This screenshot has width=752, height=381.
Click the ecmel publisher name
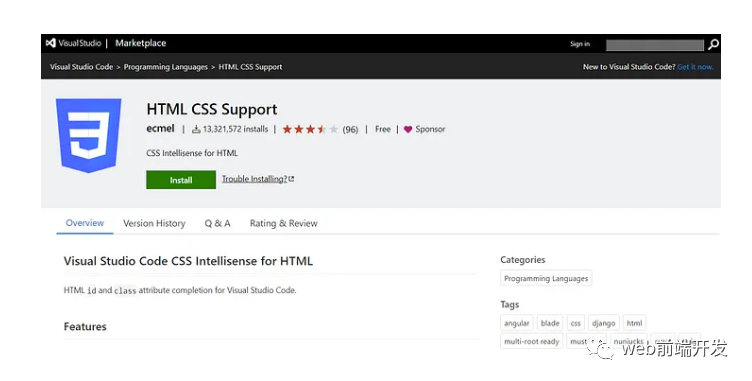pyautogui.click(x=160, y=129)
